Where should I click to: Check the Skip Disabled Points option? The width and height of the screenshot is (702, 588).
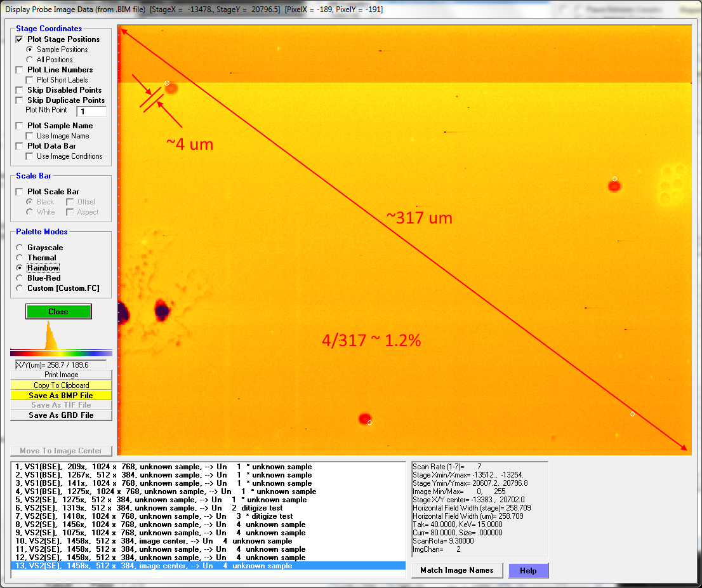20,90
